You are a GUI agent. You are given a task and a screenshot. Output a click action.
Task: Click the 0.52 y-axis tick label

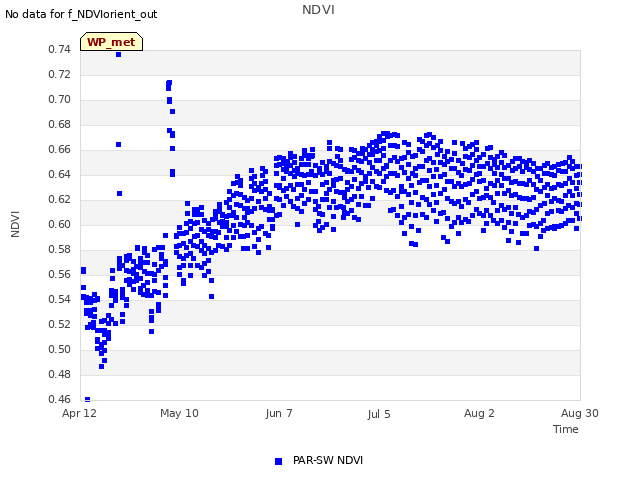(x=59, y=324)
